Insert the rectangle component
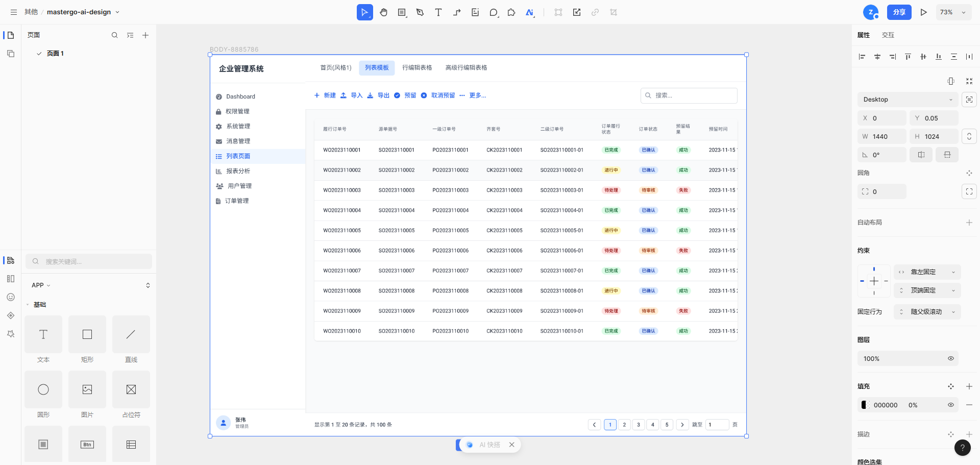The height and width of the screenshot is (465, 980). [87, 334]
